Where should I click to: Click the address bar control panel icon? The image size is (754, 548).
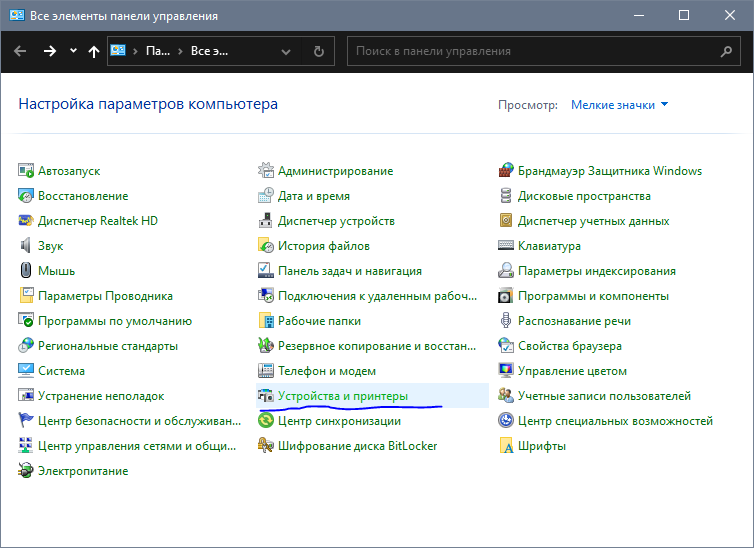point(118,50)
